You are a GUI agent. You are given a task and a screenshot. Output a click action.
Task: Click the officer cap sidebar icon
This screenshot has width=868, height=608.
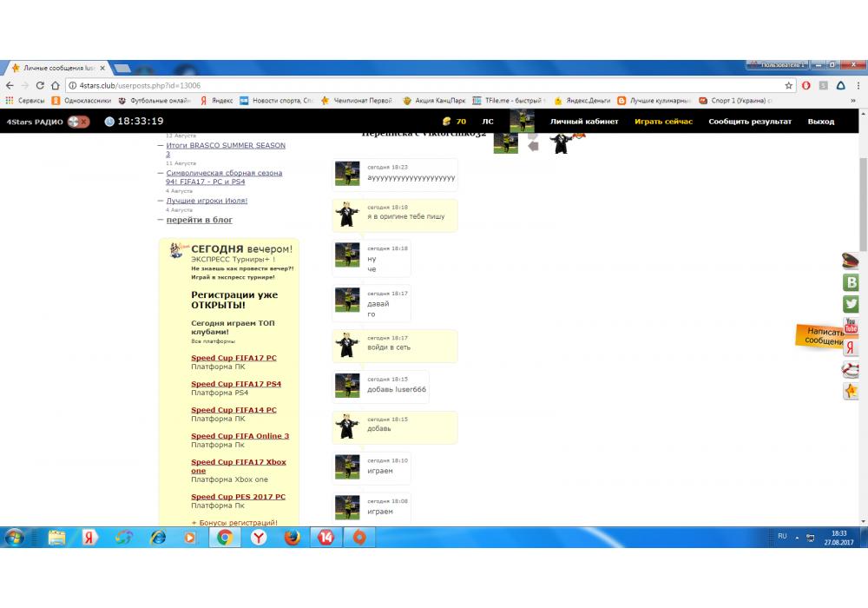coord(852,261)
